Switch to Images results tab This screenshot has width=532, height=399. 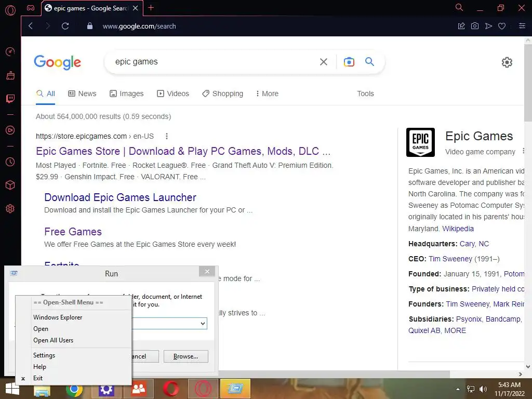tap(127, 94)
